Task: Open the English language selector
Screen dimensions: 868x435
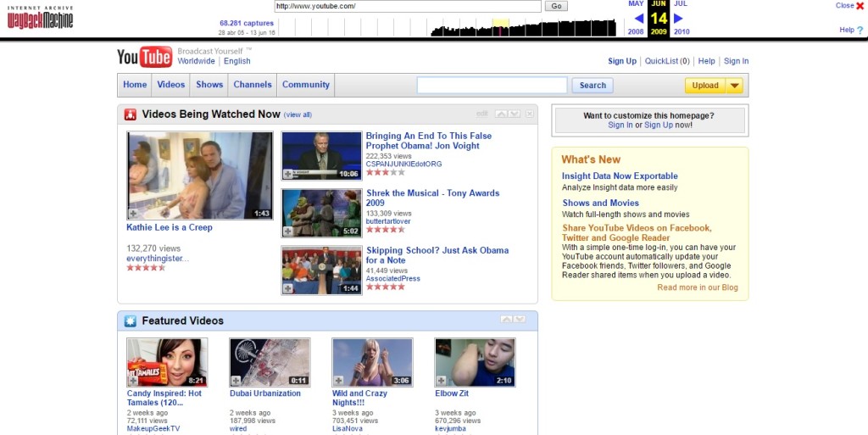Action: point(237,61)
